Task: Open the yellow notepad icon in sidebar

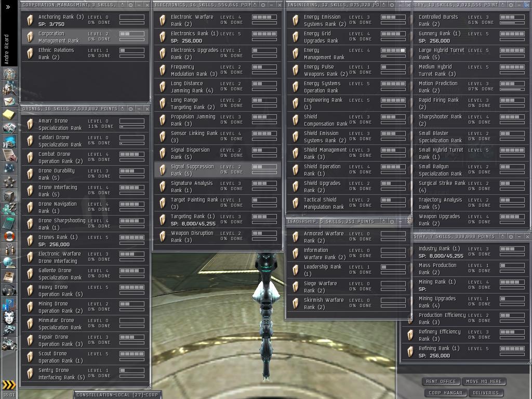Action: 9,114
